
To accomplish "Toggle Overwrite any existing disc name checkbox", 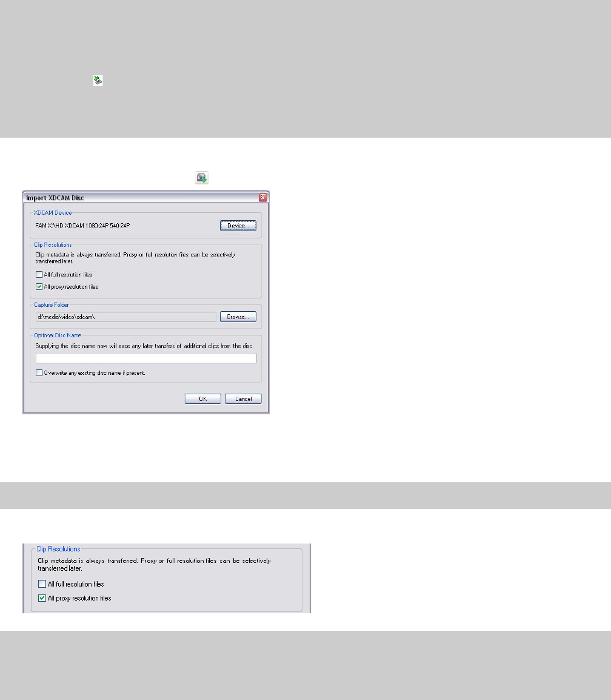I will (x=39, y=373).
